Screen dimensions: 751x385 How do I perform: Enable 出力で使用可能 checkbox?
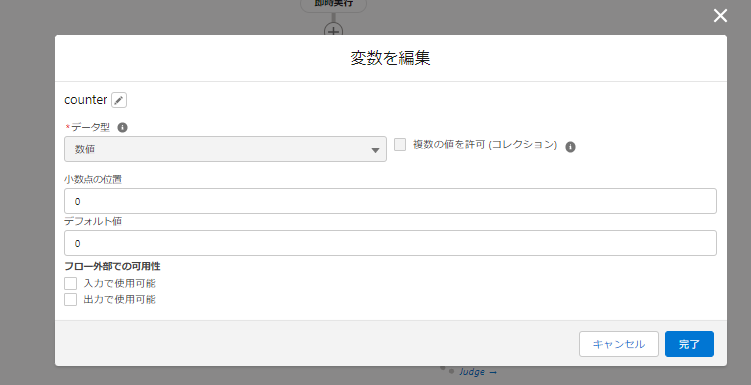click(70, 300)
